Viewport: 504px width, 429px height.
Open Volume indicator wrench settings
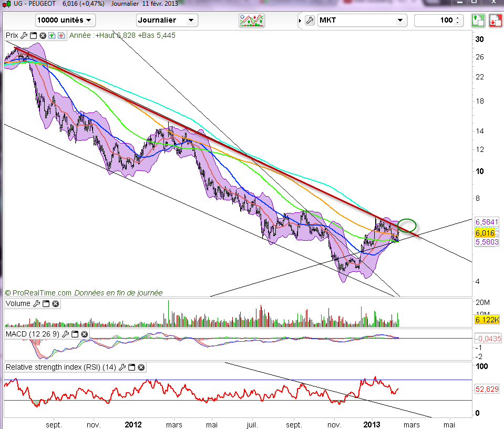coord(37,303)
